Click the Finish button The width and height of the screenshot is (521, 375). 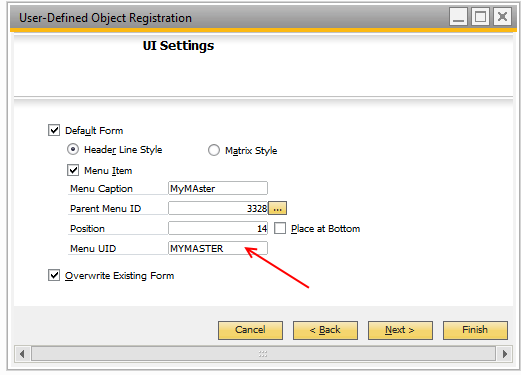[x=475, y=330]
